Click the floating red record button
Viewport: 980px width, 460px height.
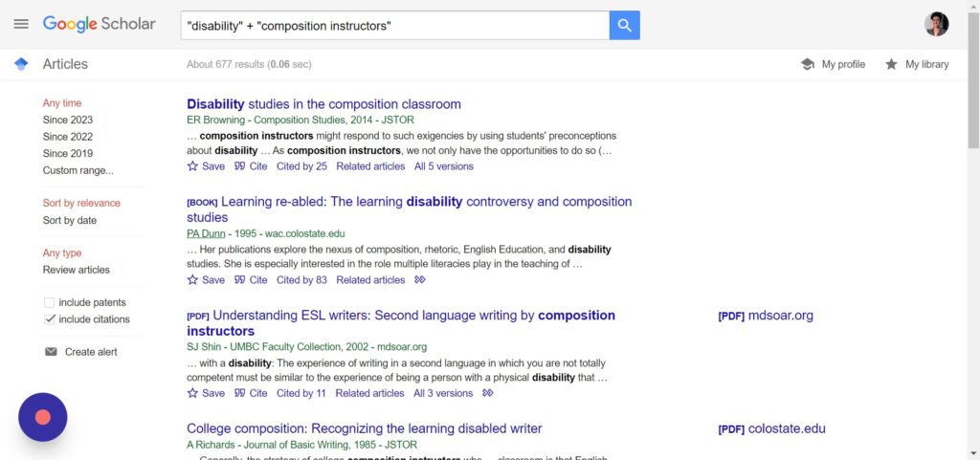point(42,417)
